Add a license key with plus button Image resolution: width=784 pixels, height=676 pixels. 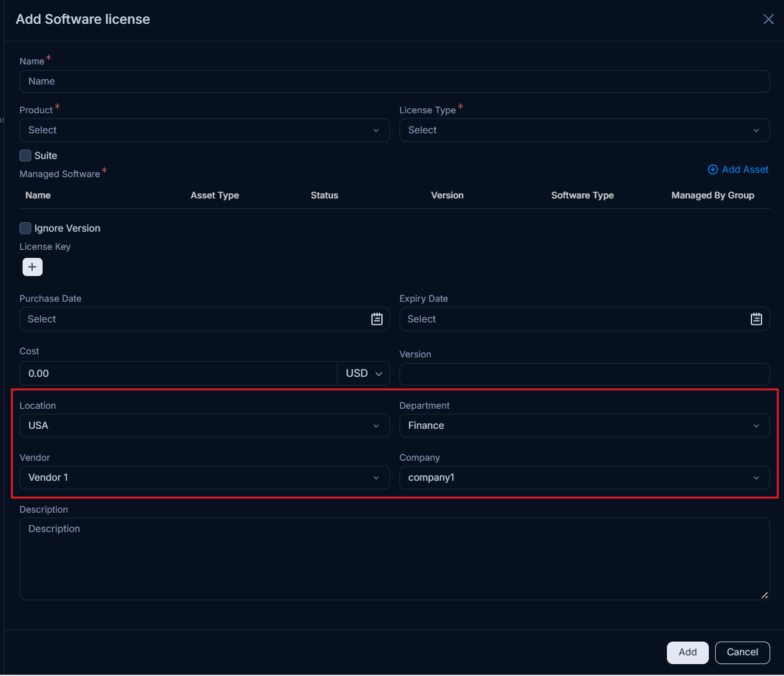coord(33,267)
